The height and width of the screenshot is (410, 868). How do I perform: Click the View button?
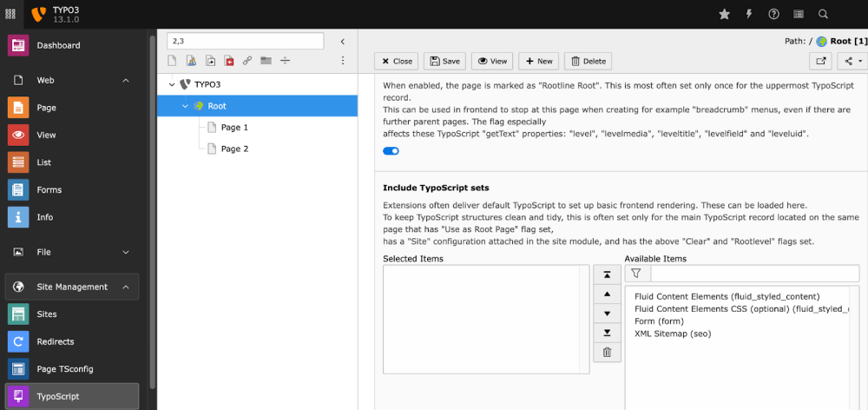tap(492, 61)
